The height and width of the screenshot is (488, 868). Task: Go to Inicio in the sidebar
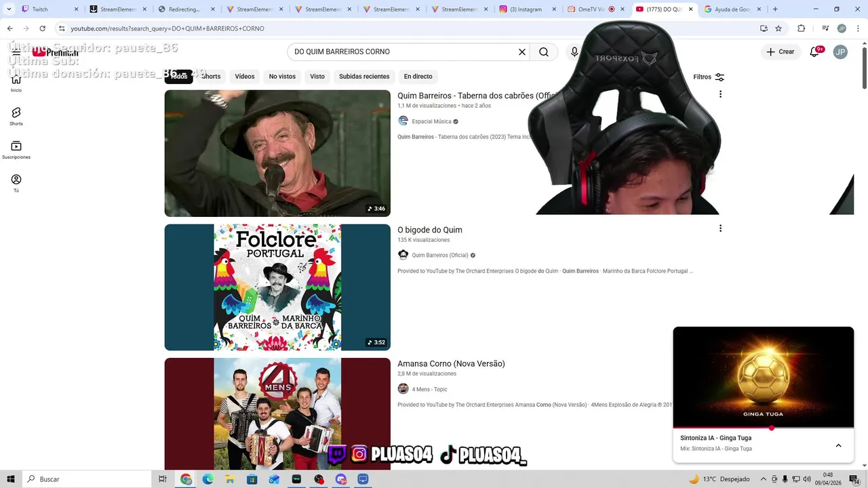click(x=16, y=83)
